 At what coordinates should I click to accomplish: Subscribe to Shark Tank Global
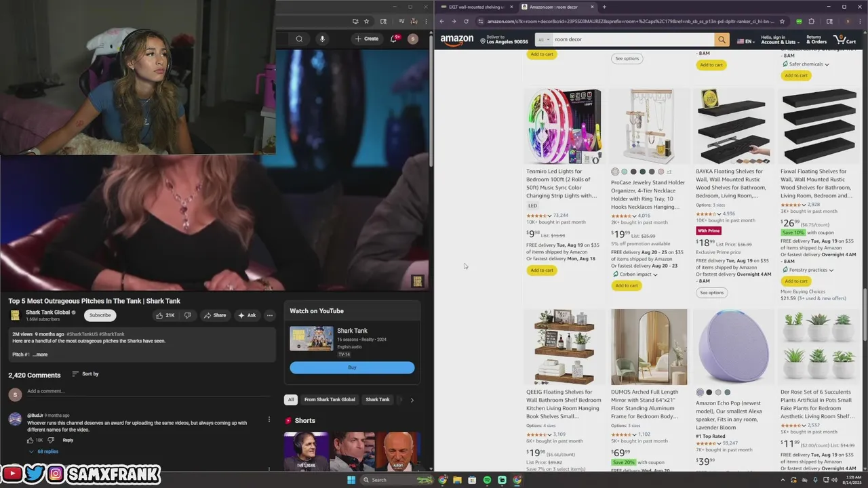coord(100,315)
